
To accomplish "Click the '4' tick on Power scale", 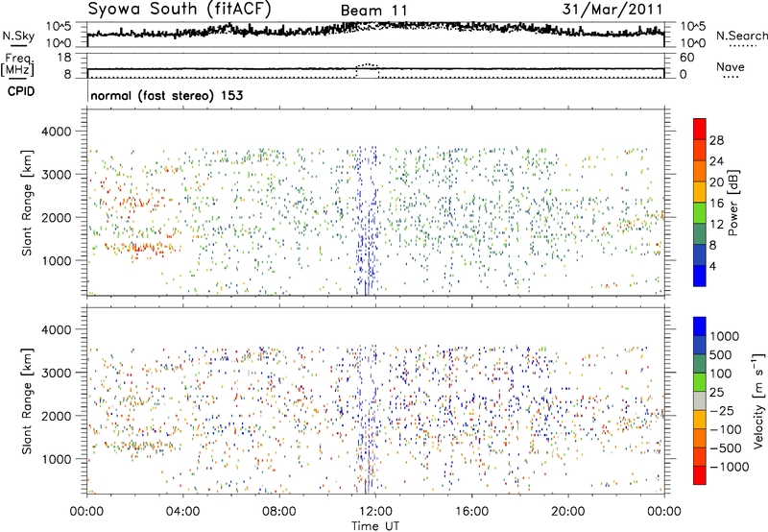I will pyautogui.click(x=712, y=266).
